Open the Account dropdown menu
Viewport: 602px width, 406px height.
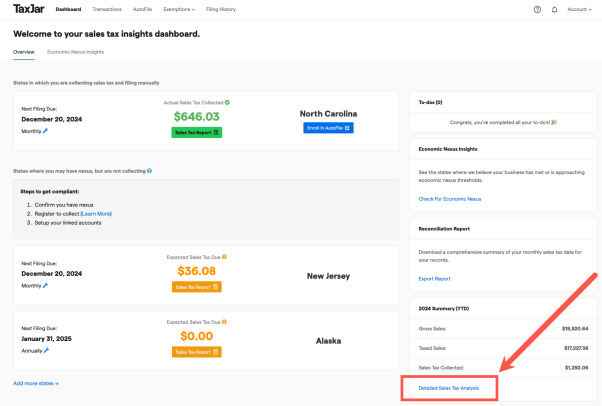(579, 10)
